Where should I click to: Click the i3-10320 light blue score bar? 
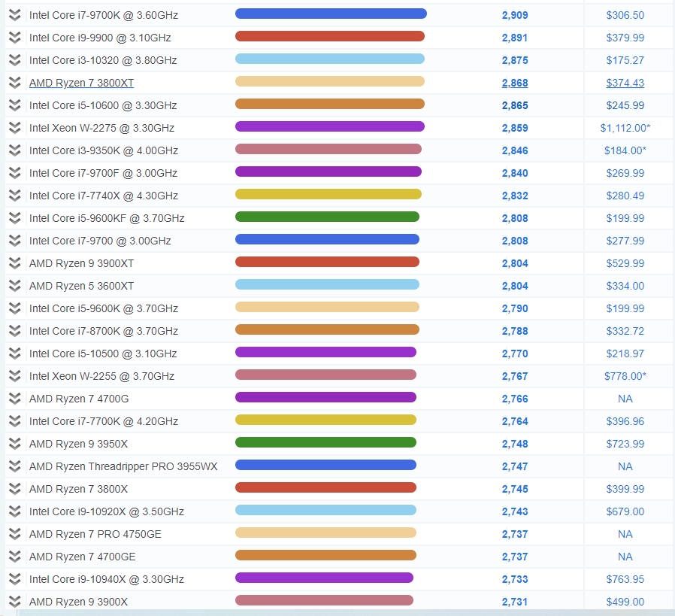tap(330, 59)
